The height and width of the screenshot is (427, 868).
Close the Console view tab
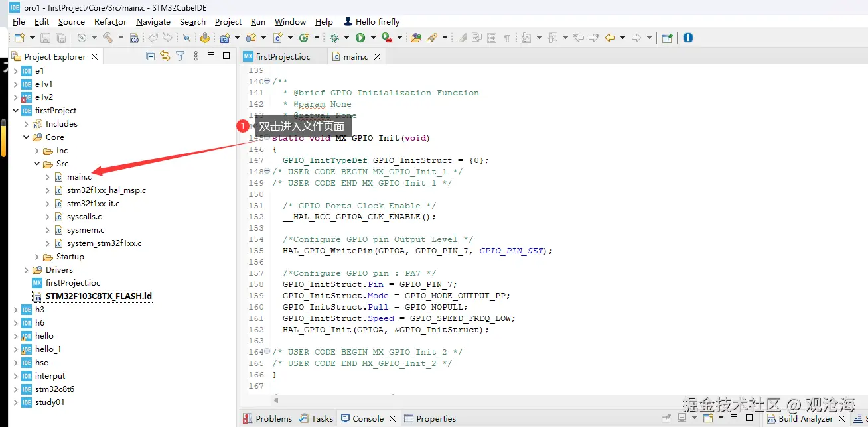(392, 419)
